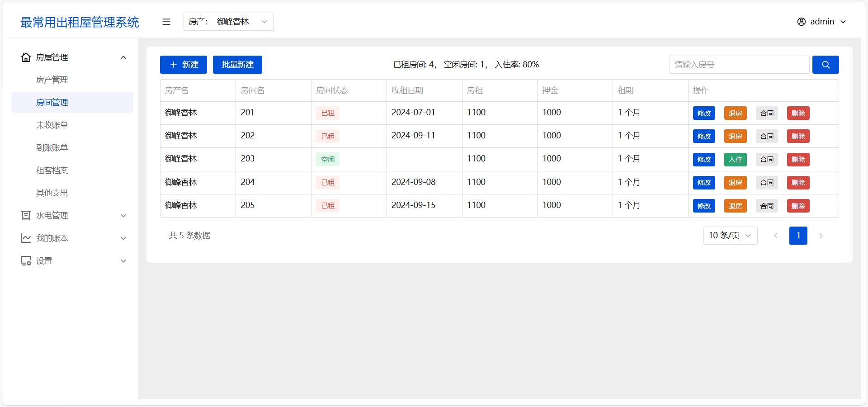Click the 水电管理 meter icon

(26, 216)
